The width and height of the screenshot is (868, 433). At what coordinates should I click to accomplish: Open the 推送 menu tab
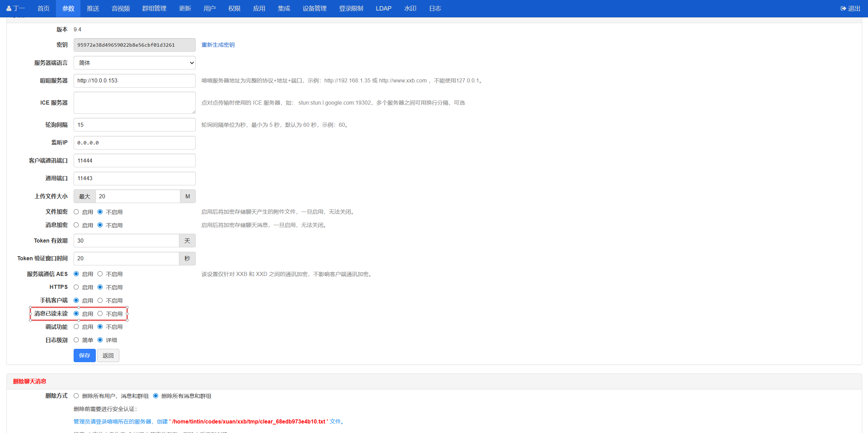[x=93, y=9]
